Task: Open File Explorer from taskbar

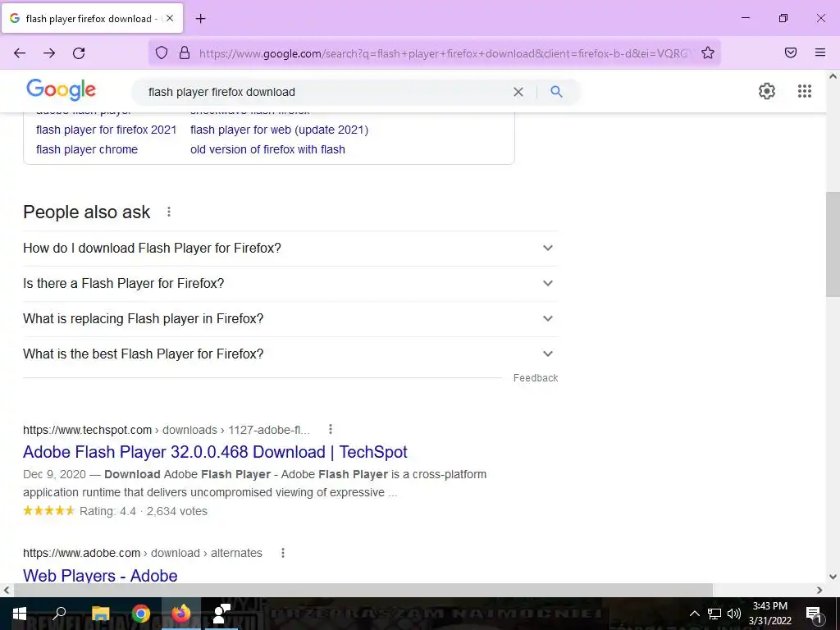Action: pos(100,614)
